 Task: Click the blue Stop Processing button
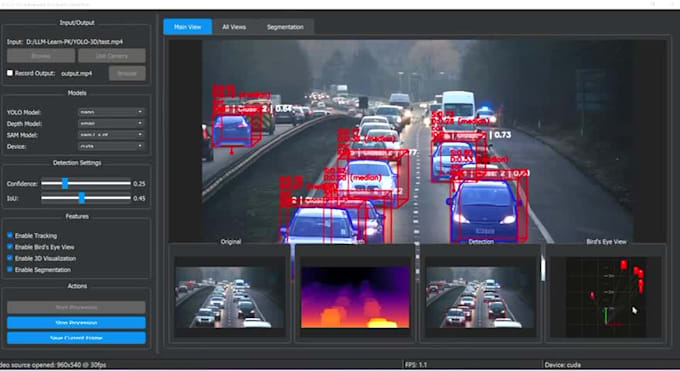coord(76,323)
